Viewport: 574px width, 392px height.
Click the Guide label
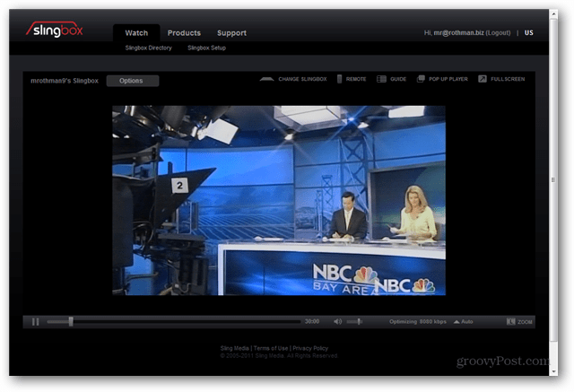[x=398, y=79]
